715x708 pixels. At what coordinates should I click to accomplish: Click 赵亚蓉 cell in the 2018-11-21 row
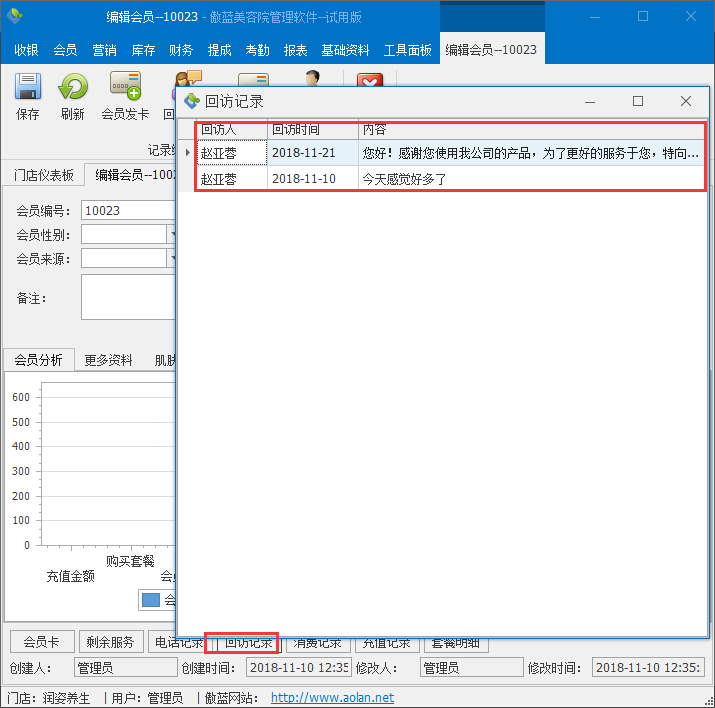pyautogui.click(x=232, y=153)
